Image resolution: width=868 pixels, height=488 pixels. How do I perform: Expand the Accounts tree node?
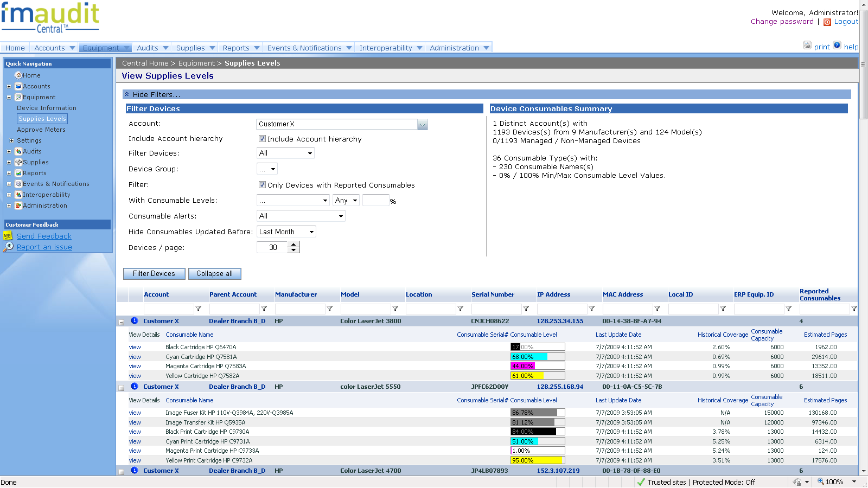[9, 86]
